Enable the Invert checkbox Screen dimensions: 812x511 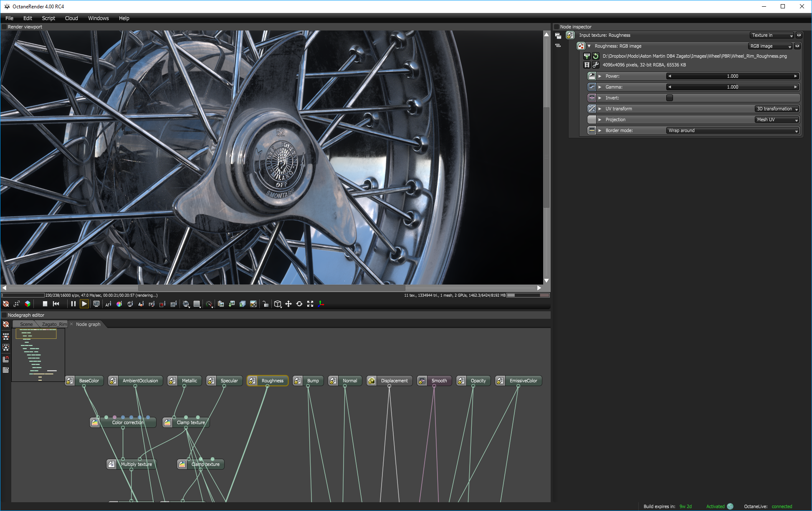coord(669,98)
